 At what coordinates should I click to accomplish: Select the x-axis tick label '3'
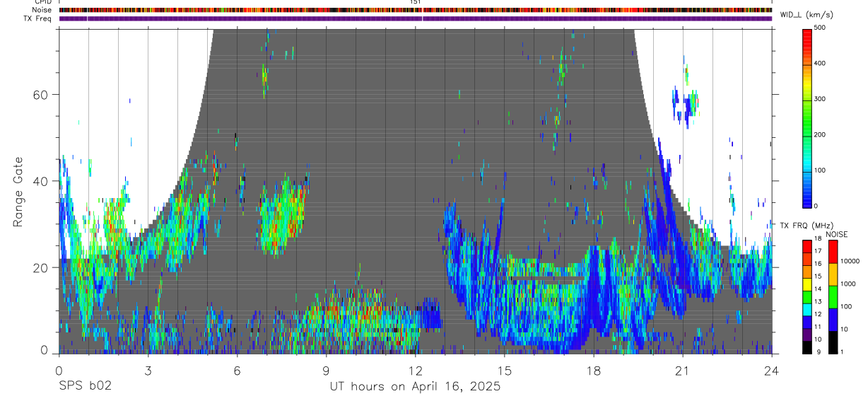(x=147, y=371)
